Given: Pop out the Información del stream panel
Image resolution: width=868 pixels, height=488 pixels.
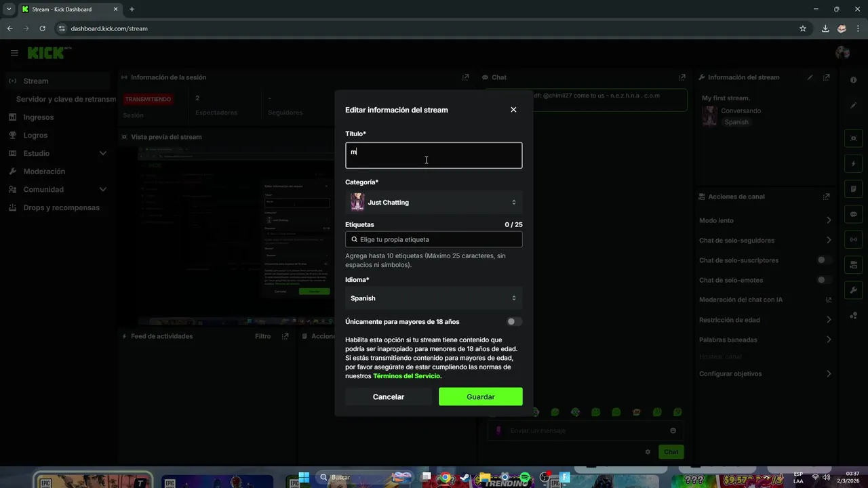Looking at the screenshot, I should 826,77.
